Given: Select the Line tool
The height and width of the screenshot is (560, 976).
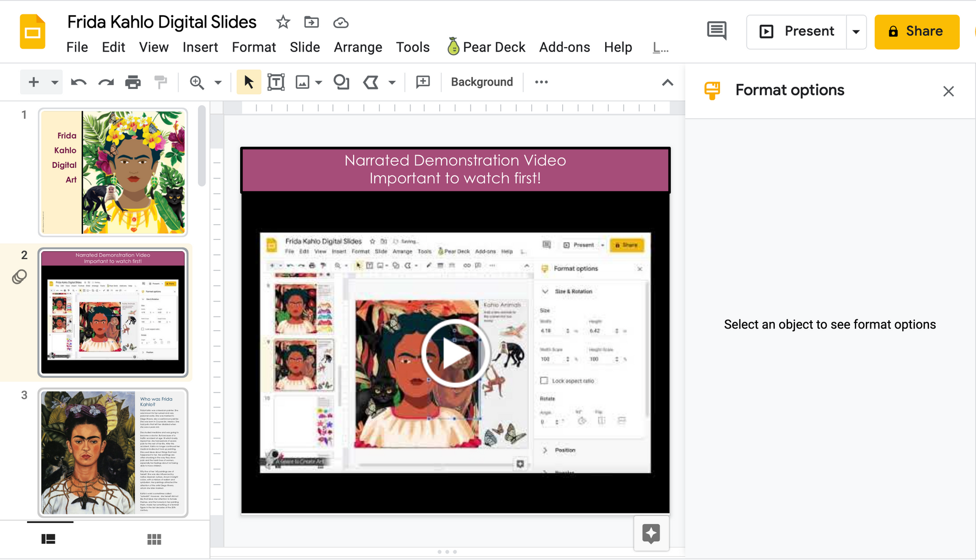Looking at the screenshot, I should [371, 82].
